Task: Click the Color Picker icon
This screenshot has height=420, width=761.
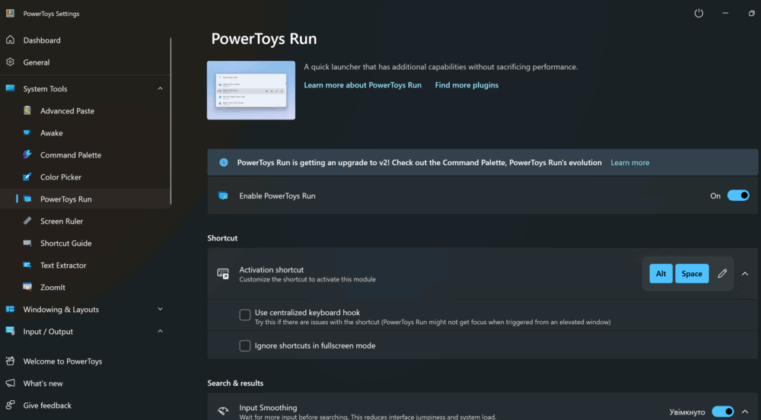Action: (x=27, y=177)
